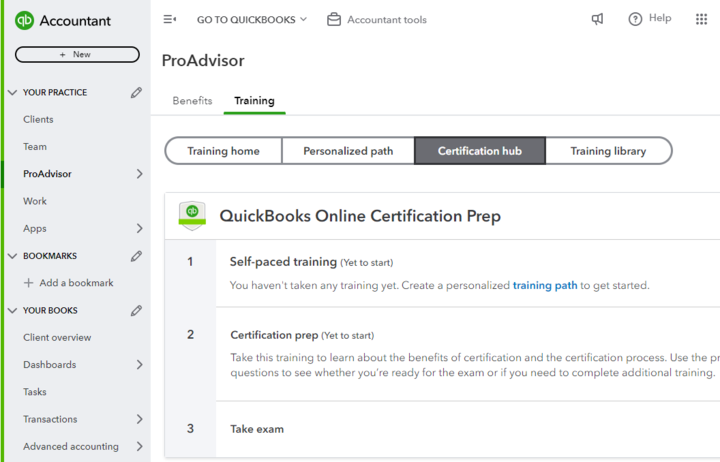Edit Your Books section with pencil icon
The height and width of the screenshot is (462, 720).
pyautogui.click(x=136, y=310)
